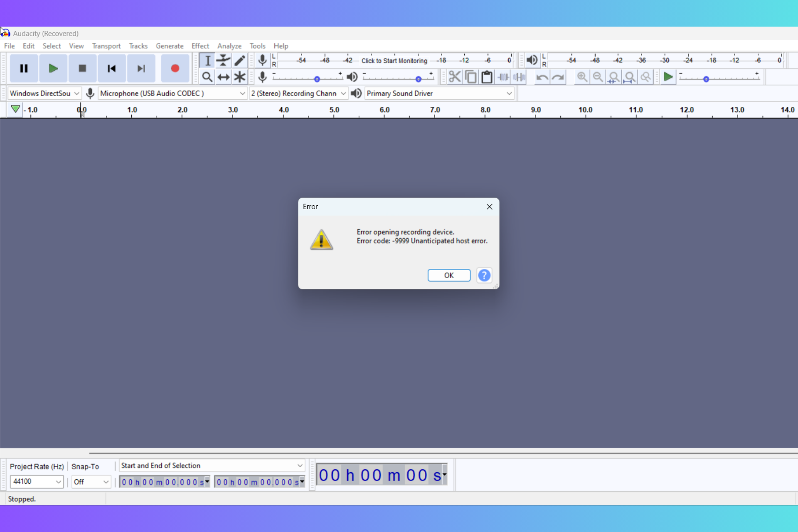Click the Paste clipboard icon
The image size is (798, 532).
click(487, 77)
